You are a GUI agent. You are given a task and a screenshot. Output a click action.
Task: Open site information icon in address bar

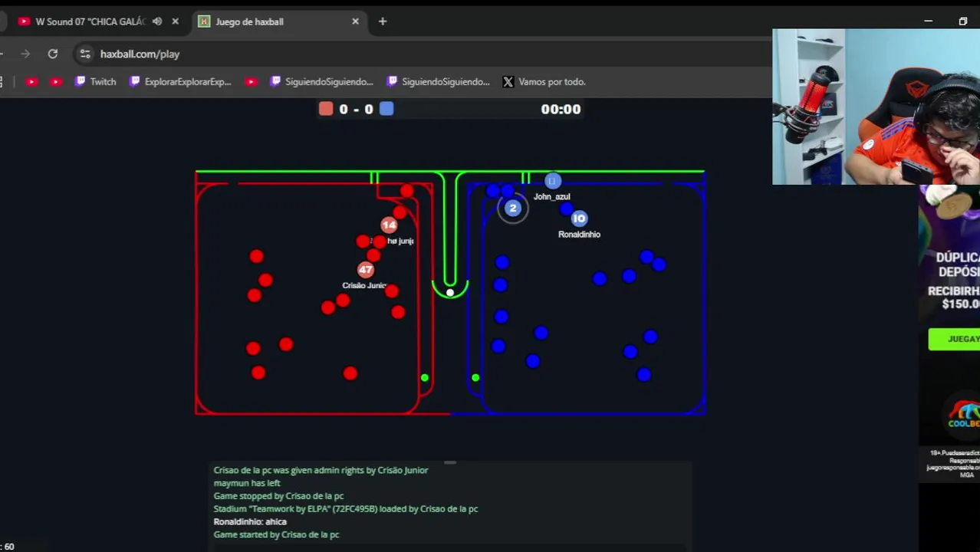click(85, 54)
